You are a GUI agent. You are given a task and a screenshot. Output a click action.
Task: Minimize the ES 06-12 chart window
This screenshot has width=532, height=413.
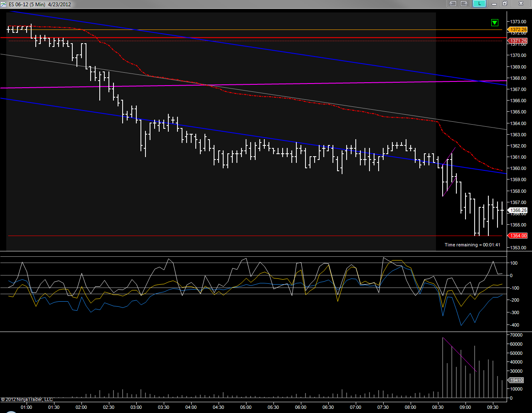(494, 4)
